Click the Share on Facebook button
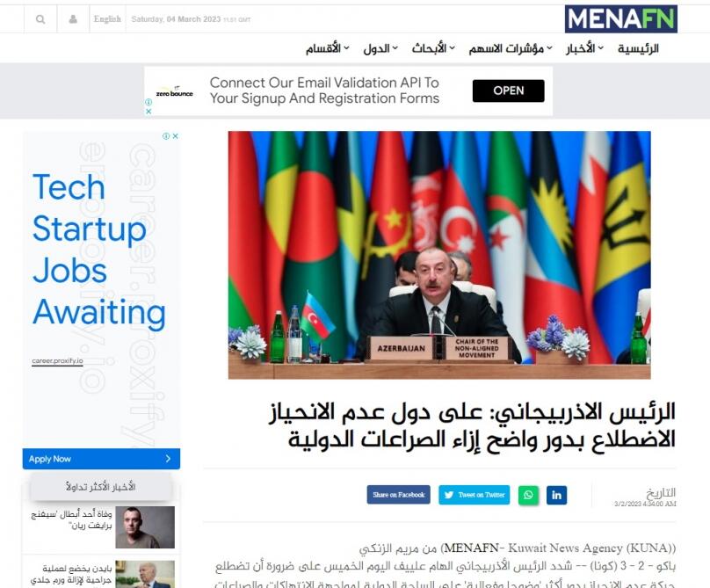This screenshot has height=588, width=710. tap(398, 495)
